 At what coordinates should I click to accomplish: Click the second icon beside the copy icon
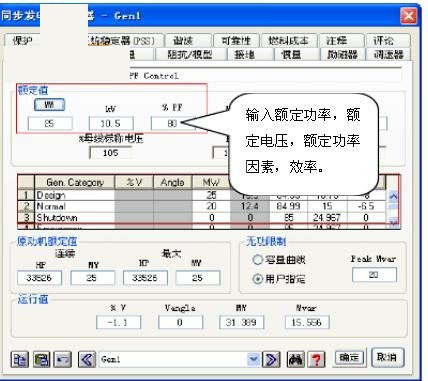(42, 360)
